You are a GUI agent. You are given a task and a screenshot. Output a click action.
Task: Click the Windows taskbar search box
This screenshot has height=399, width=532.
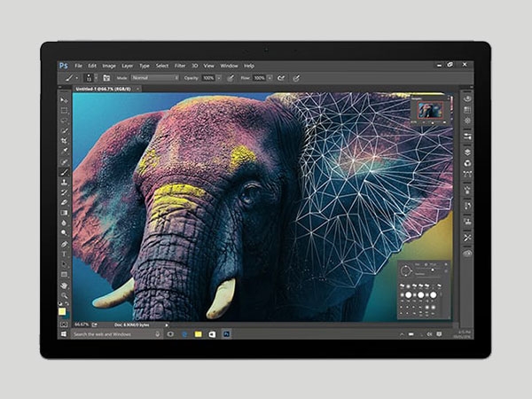[x=115, y=334]
